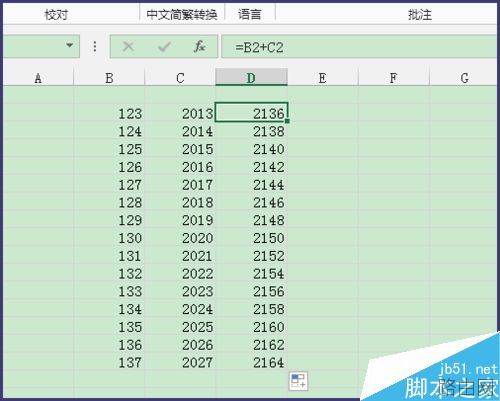Screen dimensions: 500x401
Task: Open Insert Function fx dialog
Action: [x=199, y=47]
